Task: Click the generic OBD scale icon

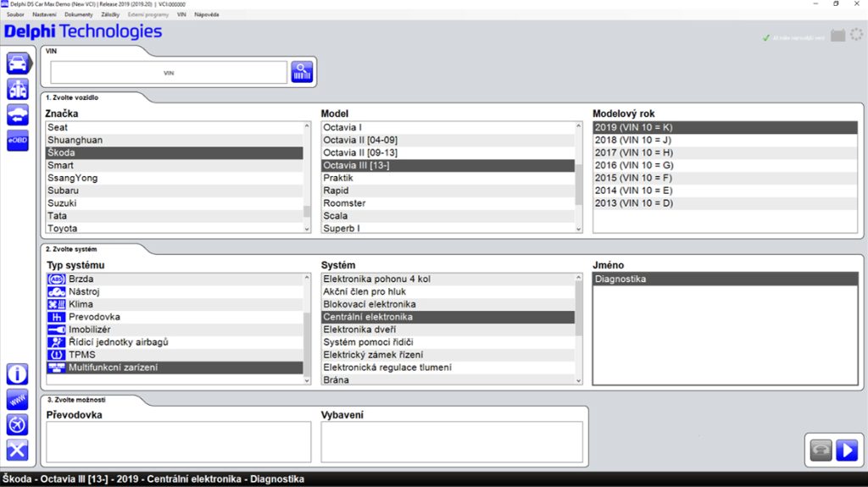Action: pos(18,89)
